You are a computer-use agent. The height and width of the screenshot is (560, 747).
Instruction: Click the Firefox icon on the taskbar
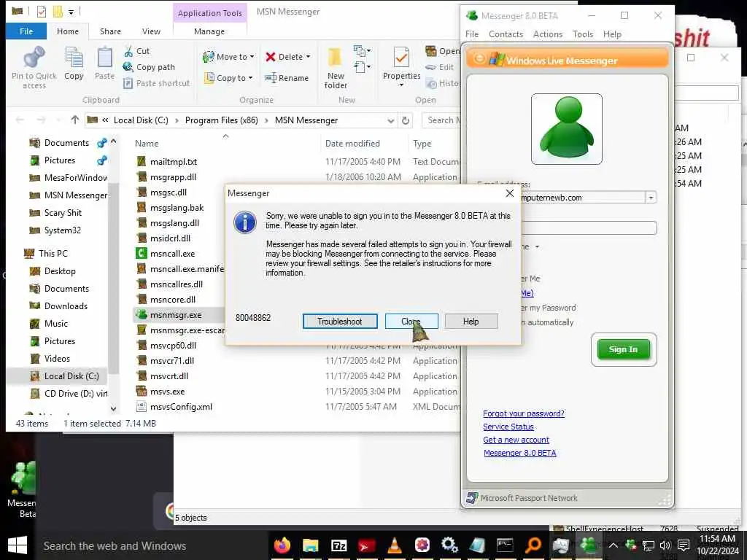pos(282,545)
